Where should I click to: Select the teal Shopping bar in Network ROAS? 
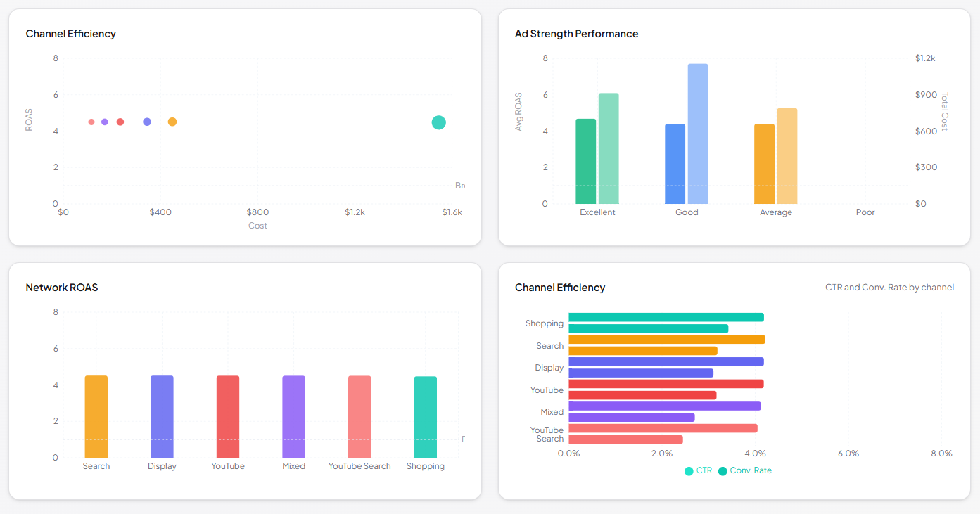[x=426, y=417]
